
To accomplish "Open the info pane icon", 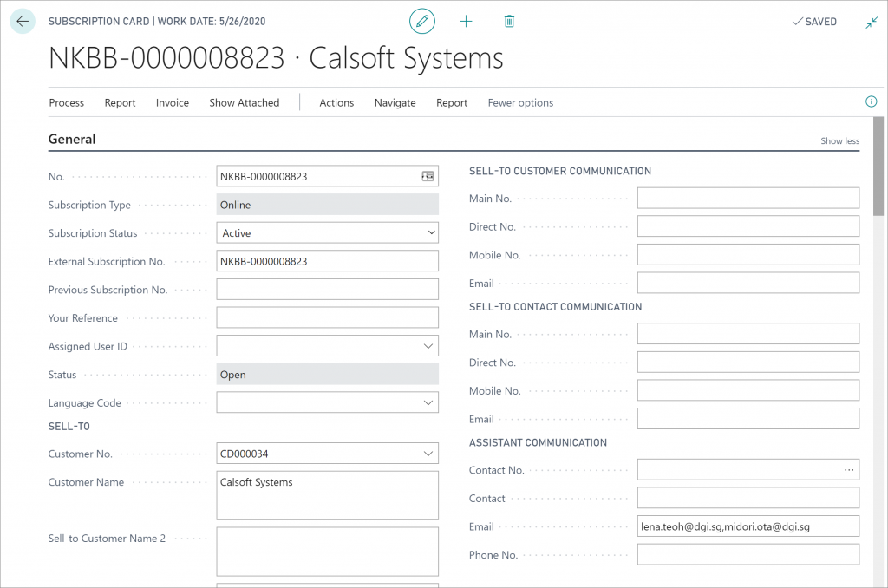I will click(871, 102).
